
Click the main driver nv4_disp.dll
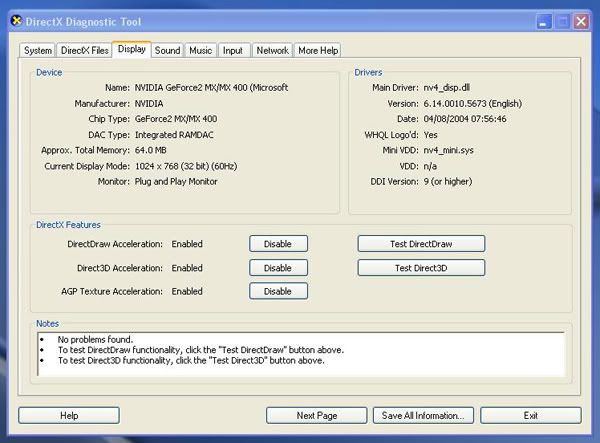tap(447, 88)
